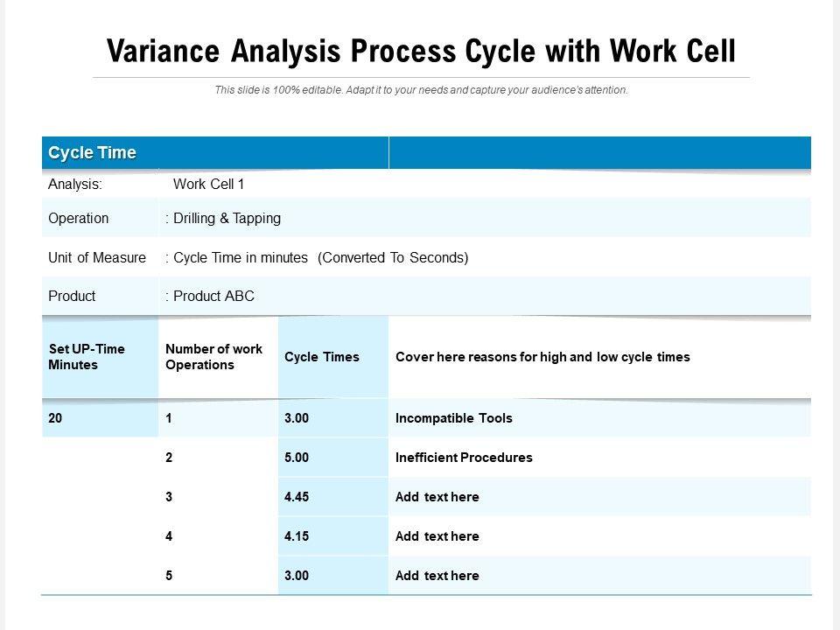Select 'Add text here' in the 4.15 row
840x630 pixels.
click(x=437, y=536)
